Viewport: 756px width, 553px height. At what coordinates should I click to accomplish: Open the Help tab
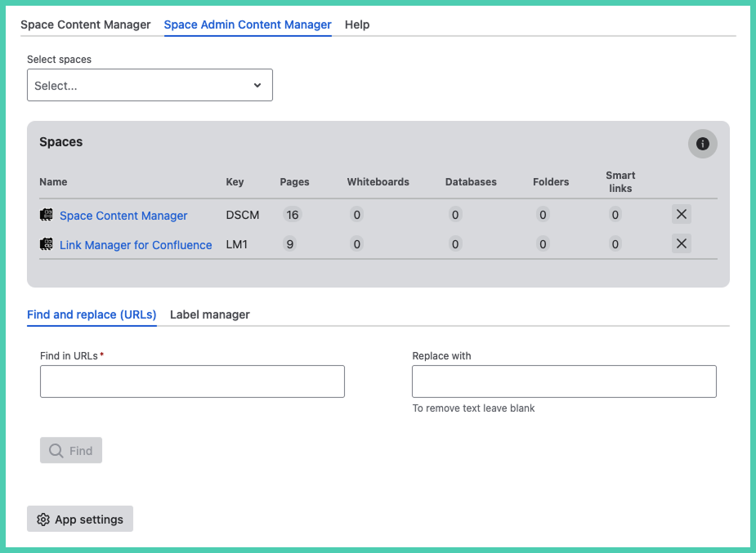coord(357,25)
